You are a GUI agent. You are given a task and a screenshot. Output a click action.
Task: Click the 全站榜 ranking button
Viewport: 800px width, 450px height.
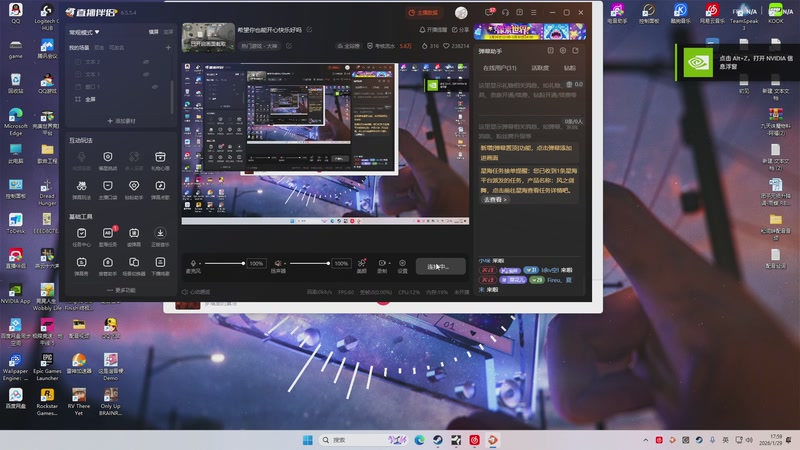point(348,46)
